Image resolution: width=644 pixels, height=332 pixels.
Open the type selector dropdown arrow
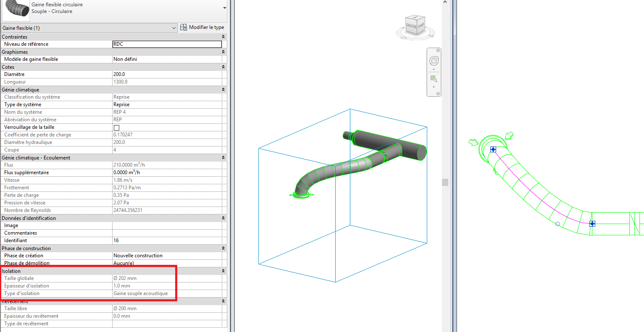(x=224, y=8)
